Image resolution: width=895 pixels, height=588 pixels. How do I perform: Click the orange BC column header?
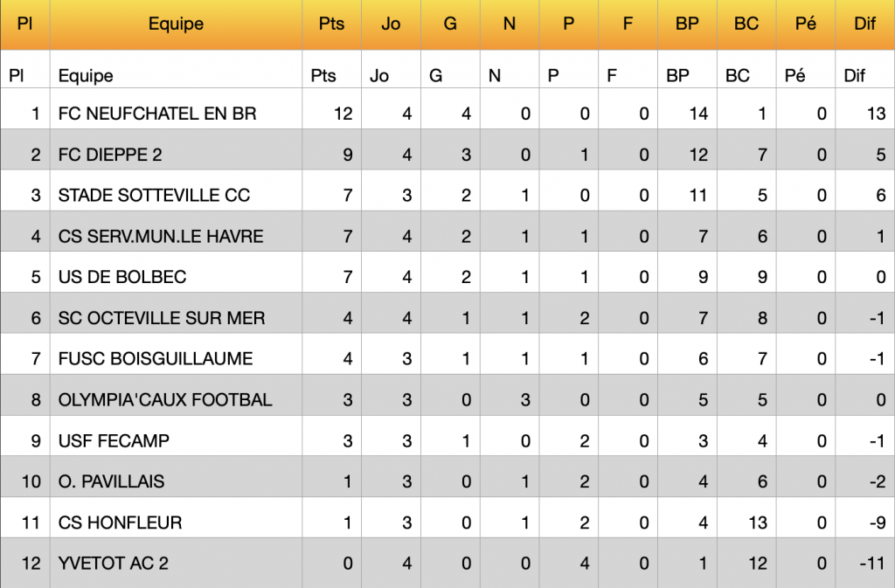pyautogui.click(x=746, y=24)
